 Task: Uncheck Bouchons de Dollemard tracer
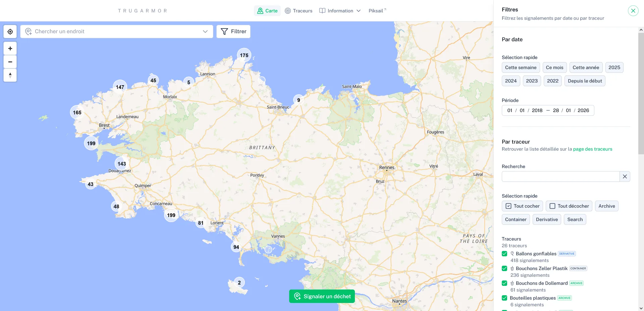pos(504,283)
